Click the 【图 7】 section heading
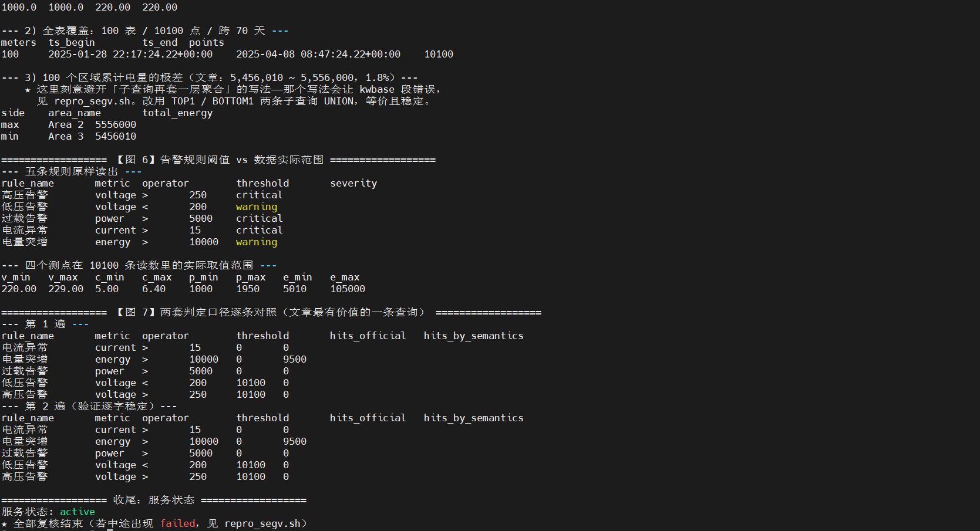Viewport: 980px width, 531px height. tap(271, 312)
